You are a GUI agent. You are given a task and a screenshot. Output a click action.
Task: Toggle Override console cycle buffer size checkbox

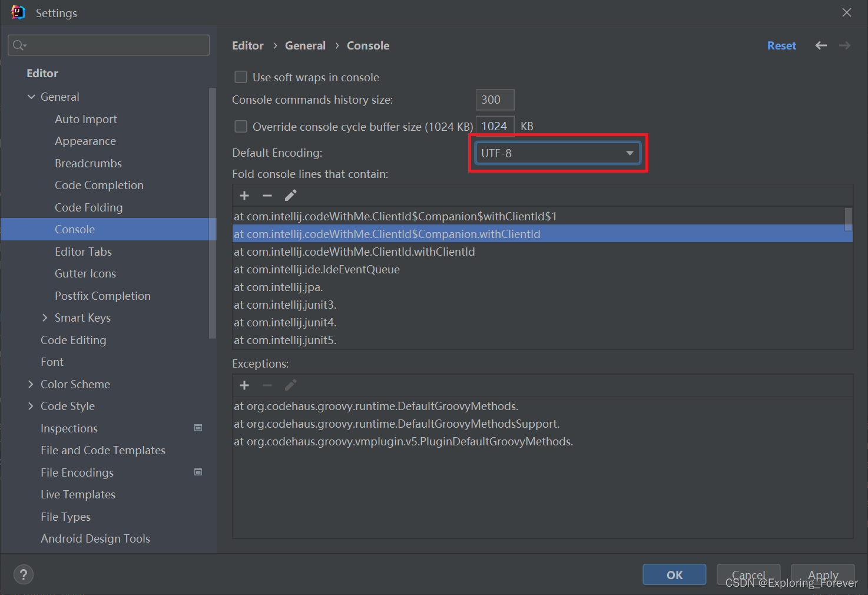point(241,127)
